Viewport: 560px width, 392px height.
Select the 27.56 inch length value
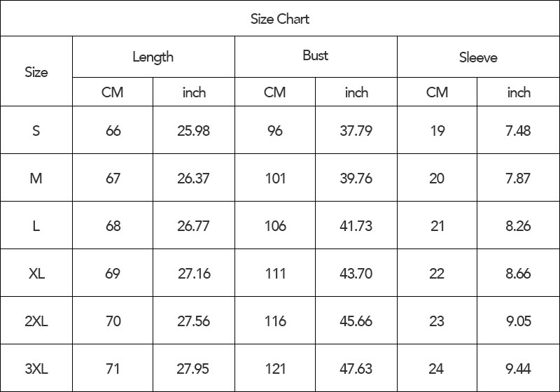coord(193,321)
